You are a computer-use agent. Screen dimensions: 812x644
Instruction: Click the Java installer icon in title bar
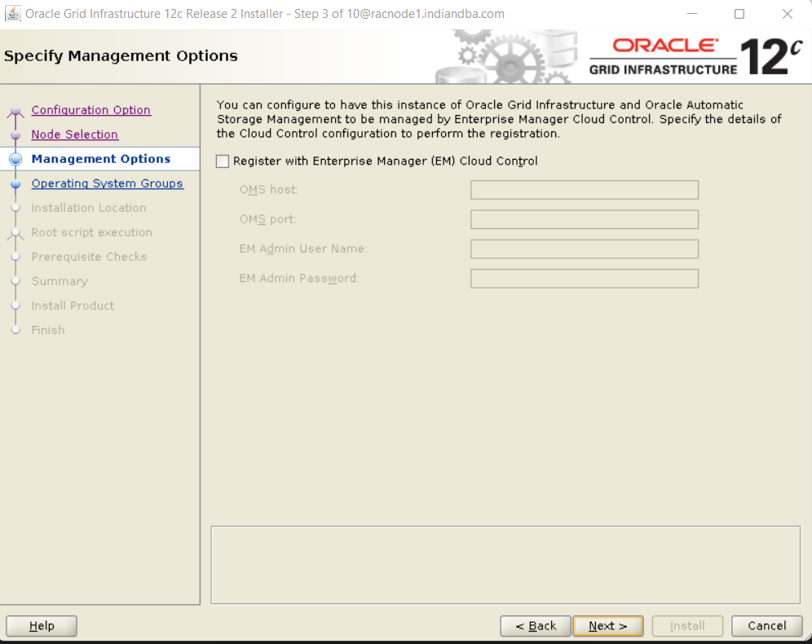(12, 14)
